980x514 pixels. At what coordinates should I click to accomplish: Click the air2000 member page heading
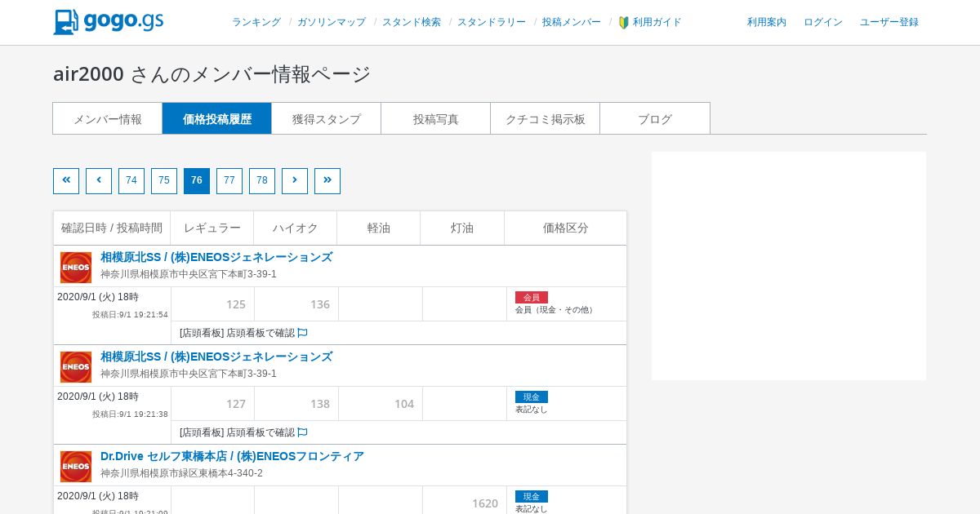click(212, 73)
